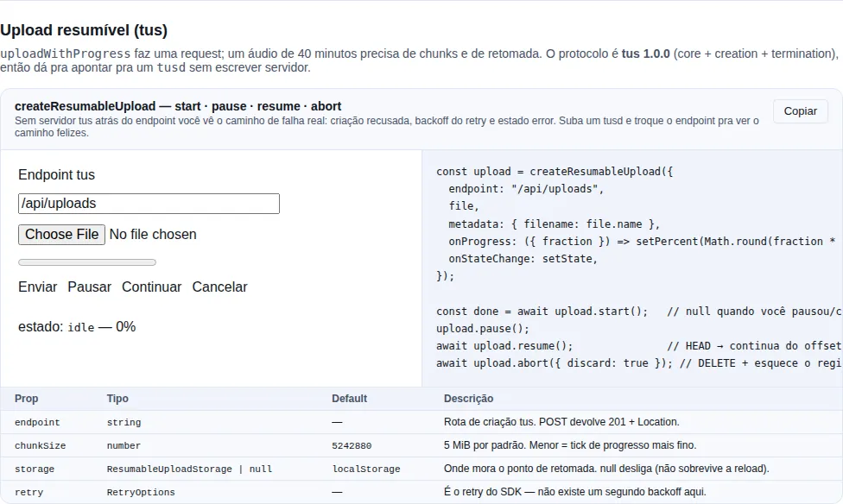Click the Copiar button
Image resolution: width=843 pixels, height=504 pixels.
pyautogui.click(x=800, y=111)
